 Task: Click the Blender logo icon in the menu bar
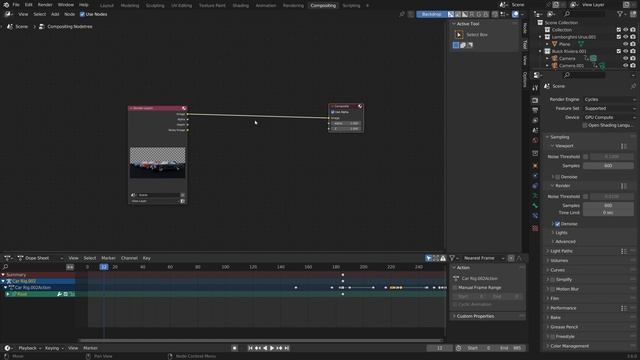(x=6, y=5)
